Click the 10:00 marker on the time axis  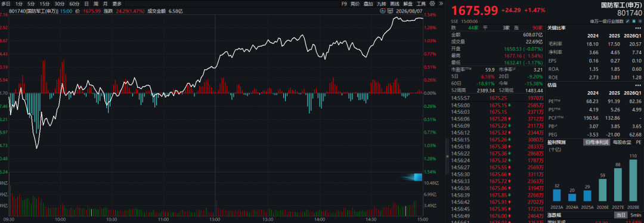click(x=60, y=219)
